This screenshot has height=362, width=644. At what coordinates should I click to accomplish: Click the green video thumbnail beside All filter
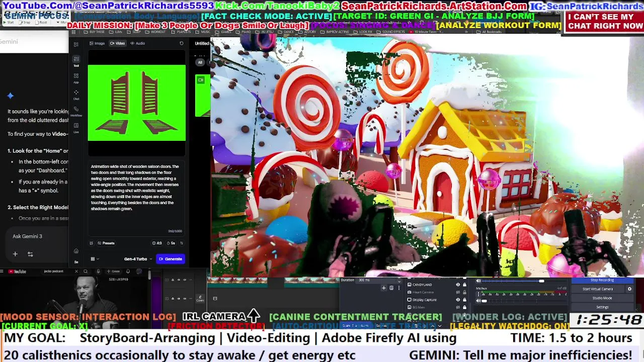203,96
